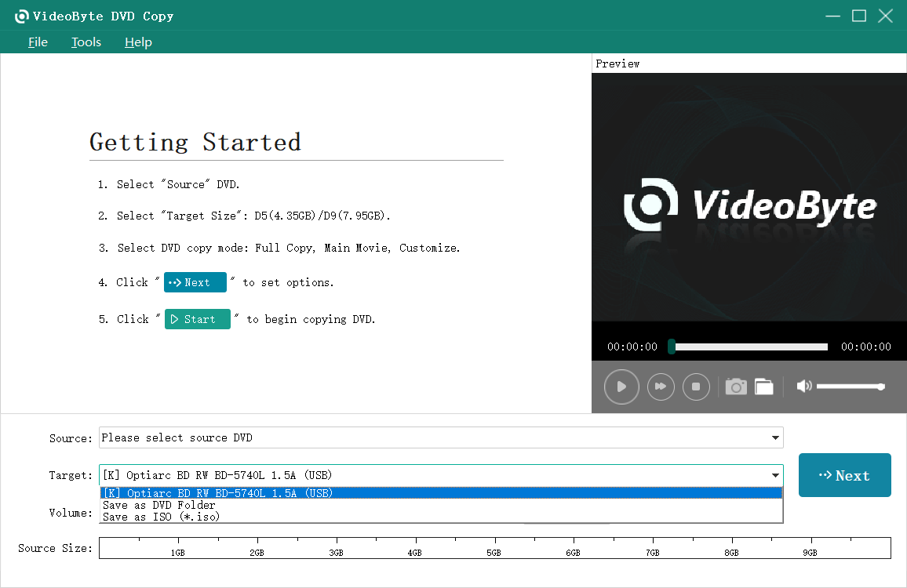
Task: Click the VideoByte logo icon in title bar
Action: point(21,16)
